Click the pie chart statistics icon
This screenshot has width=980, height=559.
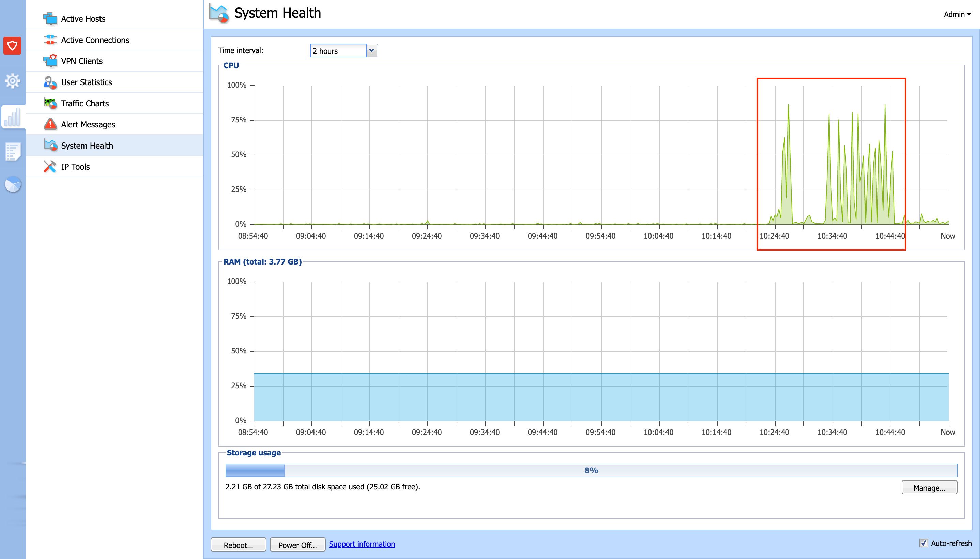point(12,185)
